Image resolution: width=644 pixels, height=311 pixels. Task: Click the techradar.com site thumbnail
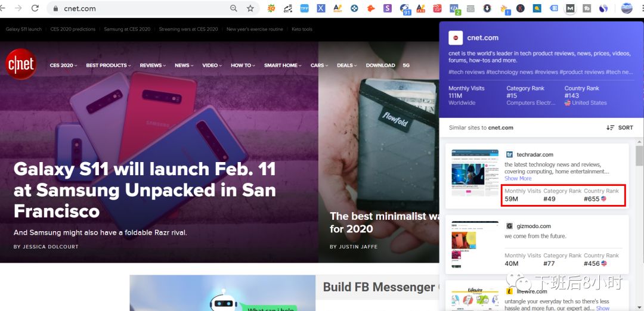[x=475, y=175]
